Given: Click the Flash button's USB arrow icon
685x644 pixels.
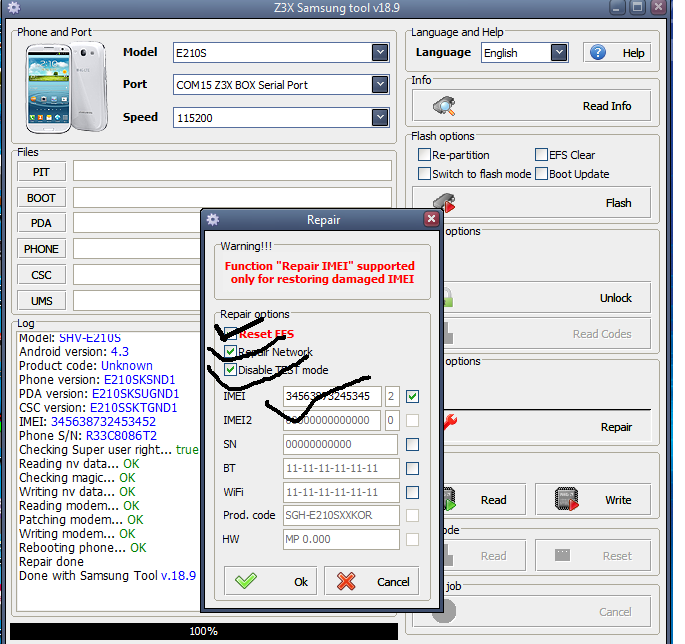Looking at the screenshot, I should (444, 202).
